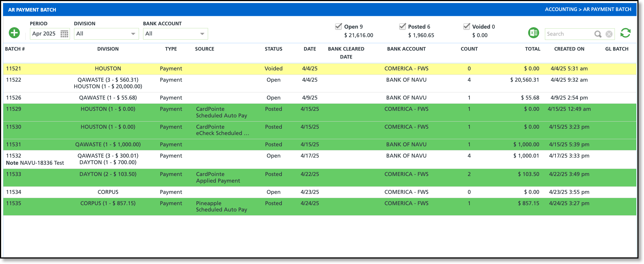Uncheck the Open status filter
This screenshot has width=644, height=264.
(339, 26)
